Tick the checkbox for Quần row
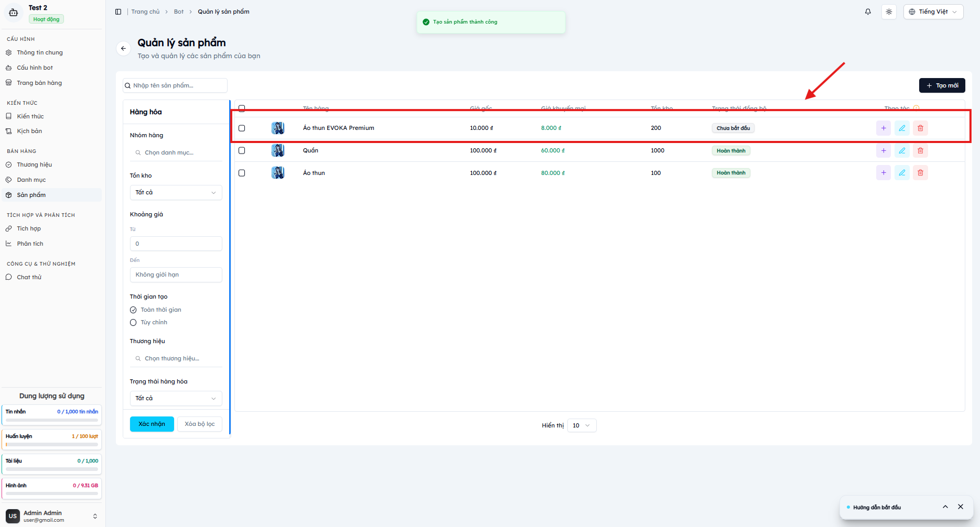 [x=242, y=150]
